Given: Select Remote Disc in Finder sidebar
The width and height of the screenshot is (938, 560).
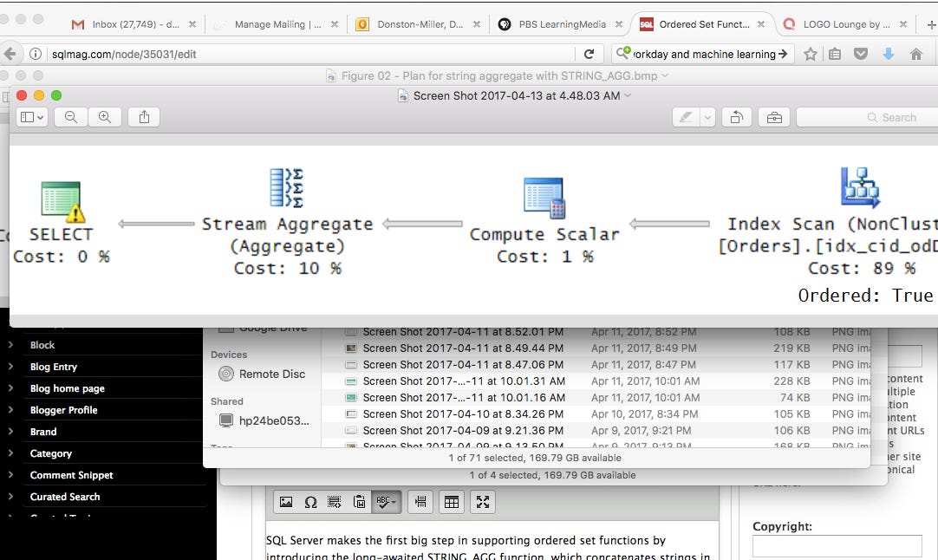Looking at the screenshot, I should [x=271, y=374].
